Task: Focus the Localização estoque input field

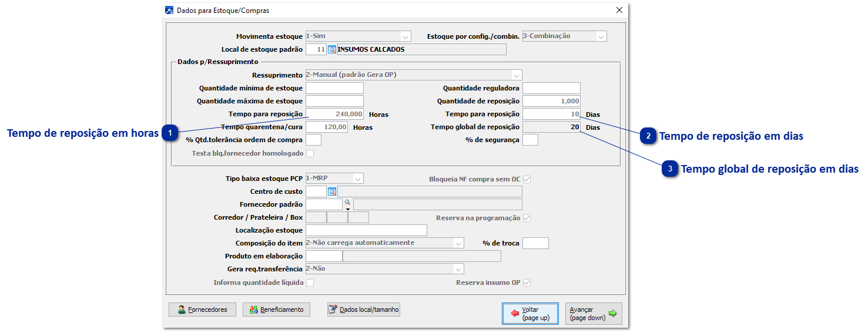Action: coord(366,230)
